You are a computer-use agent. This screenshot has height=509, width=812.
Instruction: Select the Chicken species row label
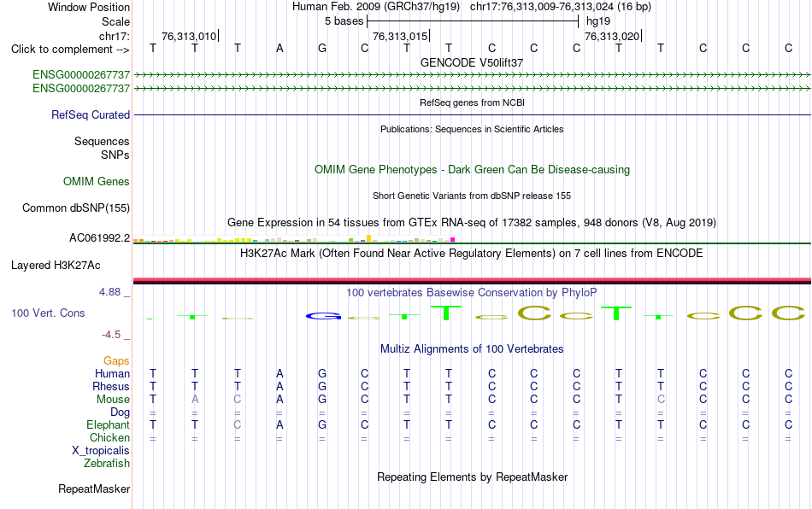tap(109, 437)
